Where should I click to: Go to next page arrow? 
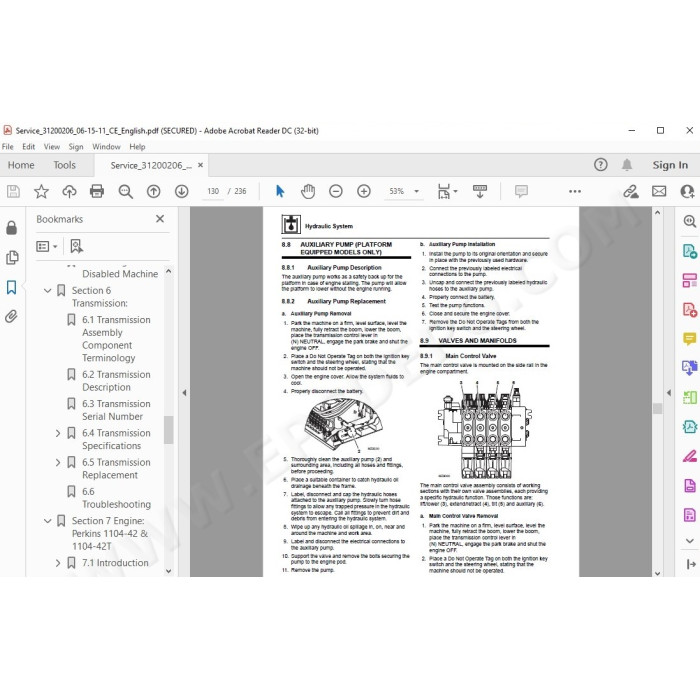181,192
